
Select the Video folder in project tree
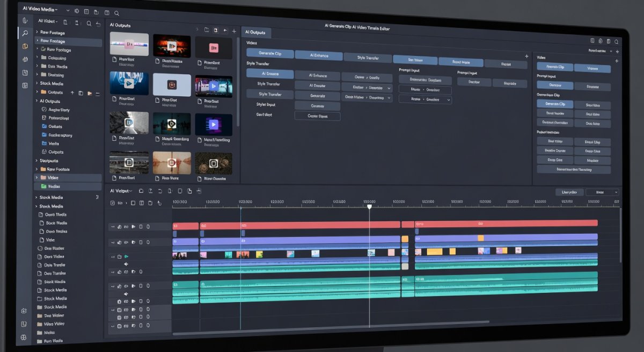pyautogui.click(x=68, y=178)
